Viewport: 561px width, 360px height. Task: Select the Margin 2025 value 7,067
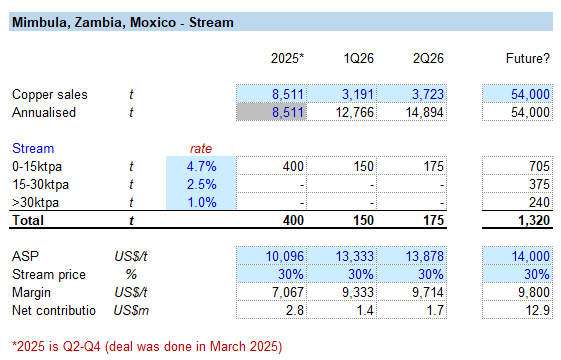[272, 292]
